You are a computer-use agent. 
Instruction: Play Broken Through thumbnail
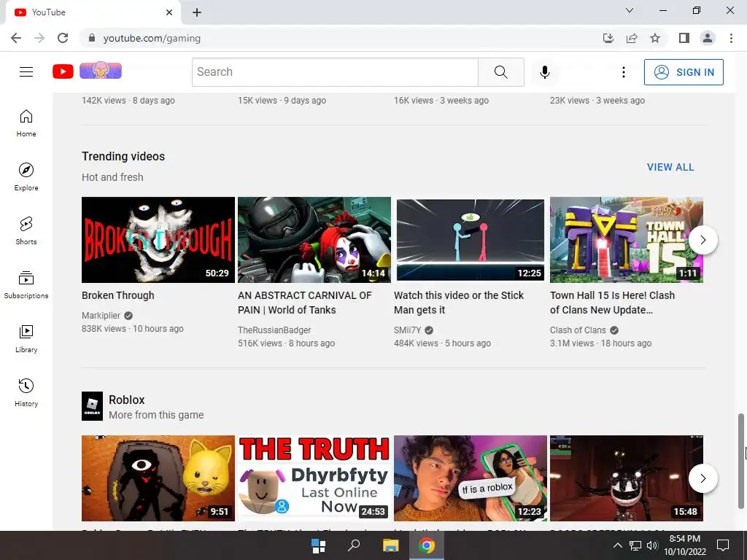pyautogui.click(x=158, y=240)
